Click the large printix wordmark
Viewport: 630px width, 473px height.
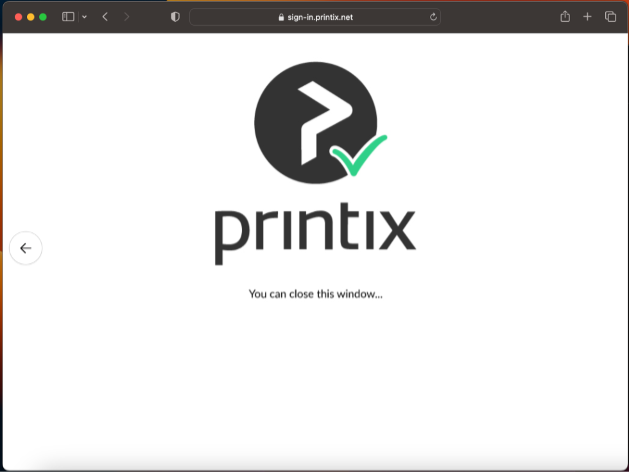[x=315, y=234]
